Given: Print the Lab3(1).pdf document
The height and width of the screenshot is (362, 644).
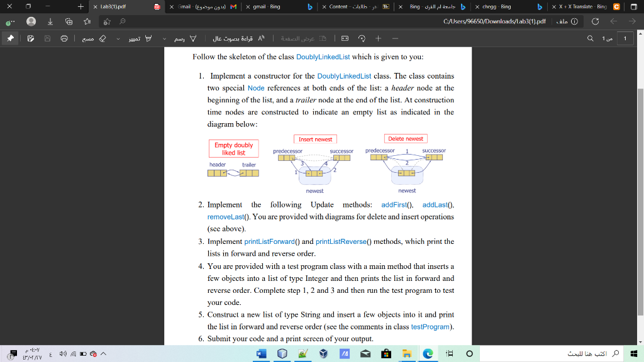Looking at the screenshot, I should coord(64,38).
